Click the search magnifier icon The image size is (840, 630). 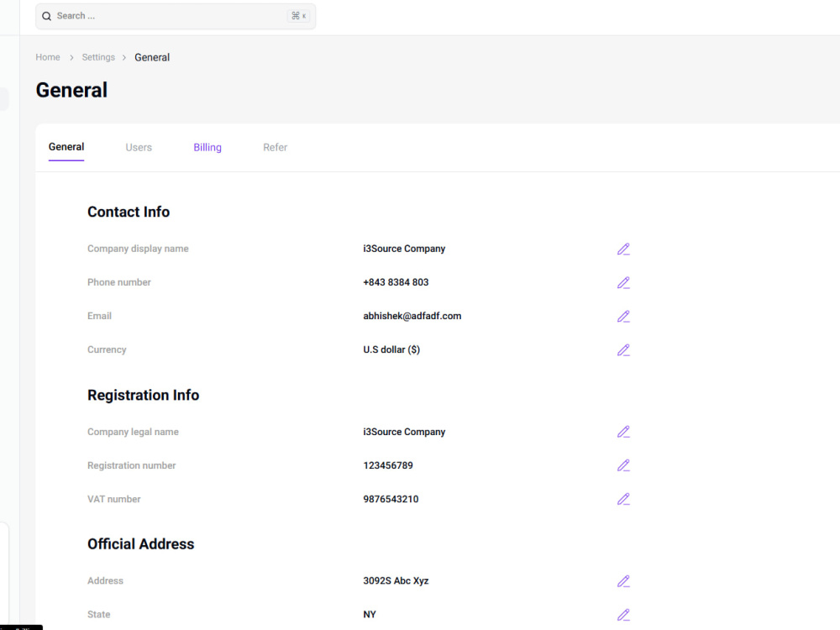[x=46, y=16]
